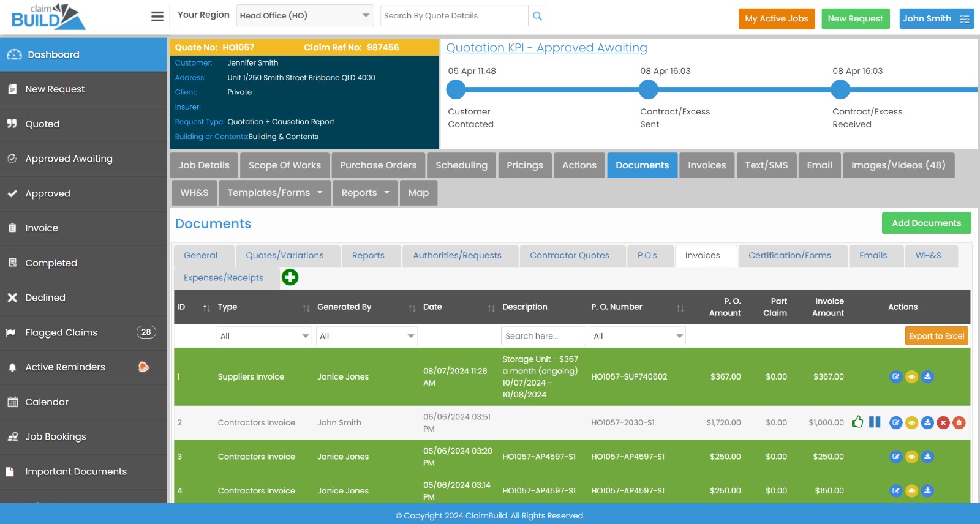Toggle sorting on the Type column
980x524 pixels.
306,308
